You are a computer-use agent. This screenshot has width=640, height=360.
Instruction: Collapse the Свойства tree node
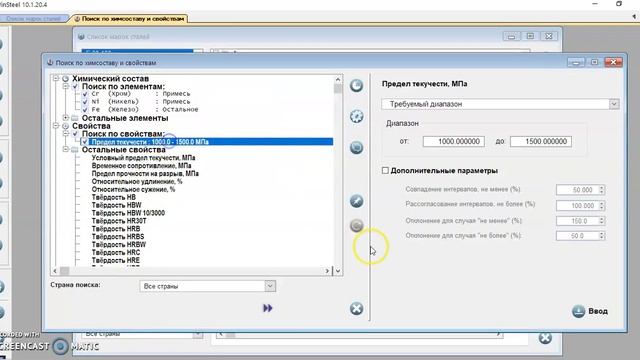click(56, 126)
